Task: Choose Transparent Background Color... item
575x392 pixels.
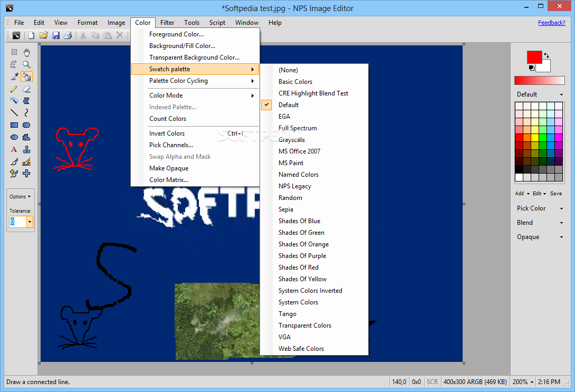Action: [195, 58]
